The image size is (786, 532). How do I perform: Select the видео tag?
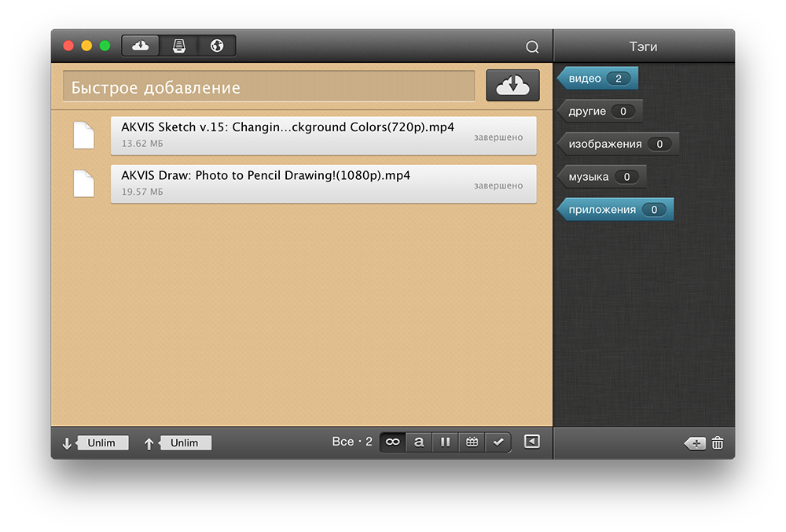coord(597,79)
